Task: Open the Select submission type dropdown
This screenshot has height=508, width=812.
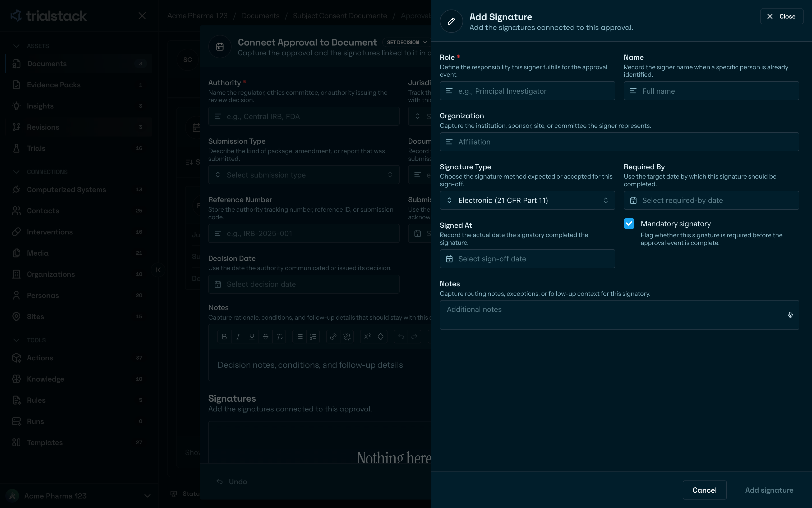Action: (x=304, y=175)
